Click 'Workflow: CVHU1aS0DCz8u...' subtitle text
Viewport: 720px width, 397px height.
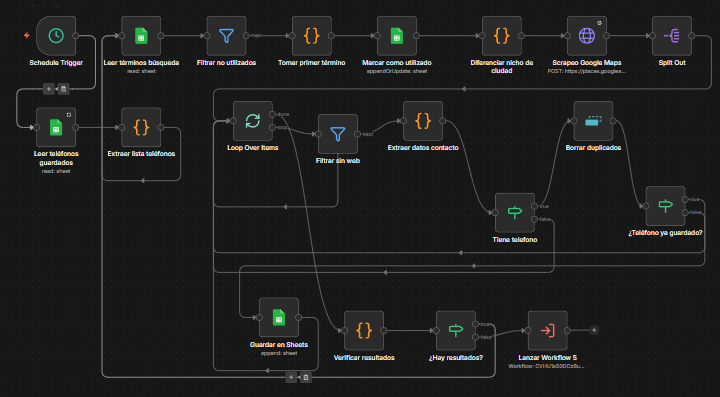(547, 366)
